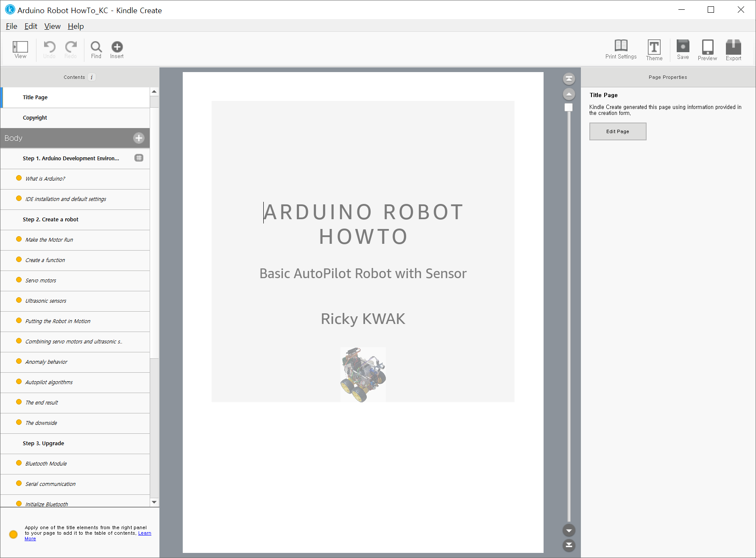Click the Page Properties panel header
Viewport: 756px width, 558px height.
coord(668,77)
